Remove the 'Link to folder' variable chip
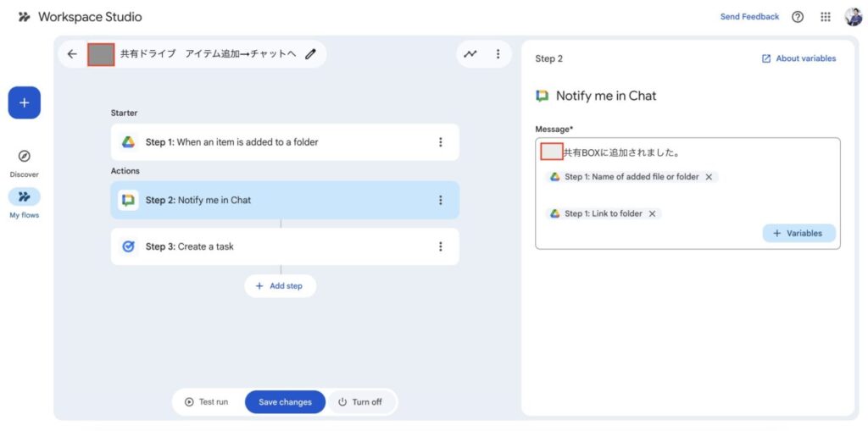868x431 pixels. pyautogui.click(x=652, y=214)
